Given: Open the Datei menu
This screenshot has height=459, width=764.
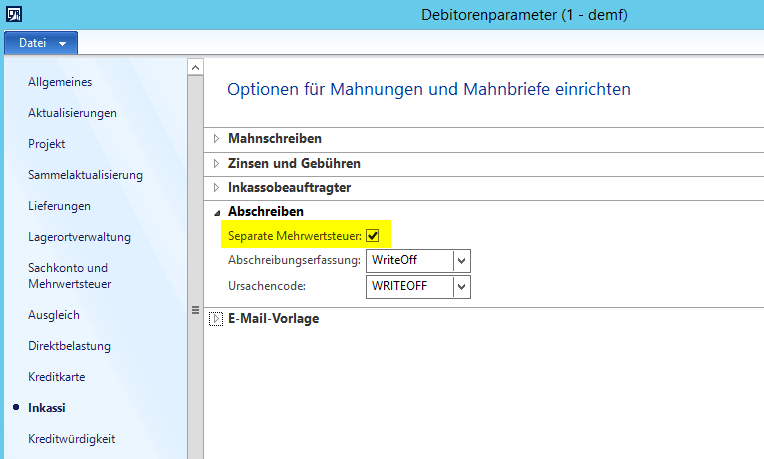Looking at the screenshot, I should coord(40,43).
